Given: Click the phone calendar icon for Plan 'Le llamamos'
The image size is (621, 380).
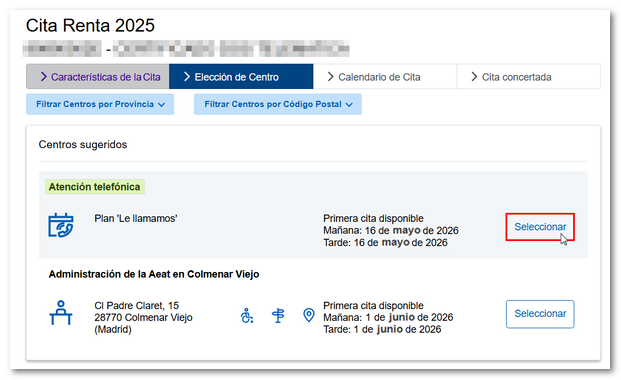Looking at the screenshot, I should click(61, 225).
